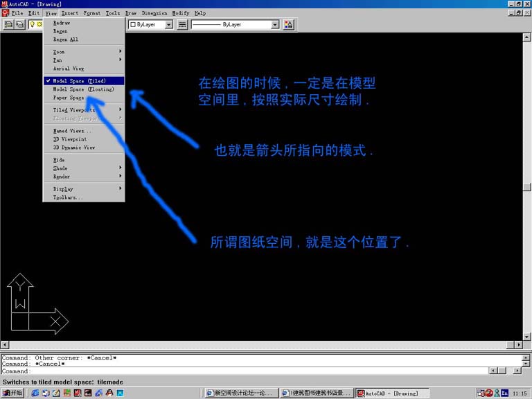Click the Windows Start (开始) button
This screenshot has width=532, height=399.
(12, 393)
